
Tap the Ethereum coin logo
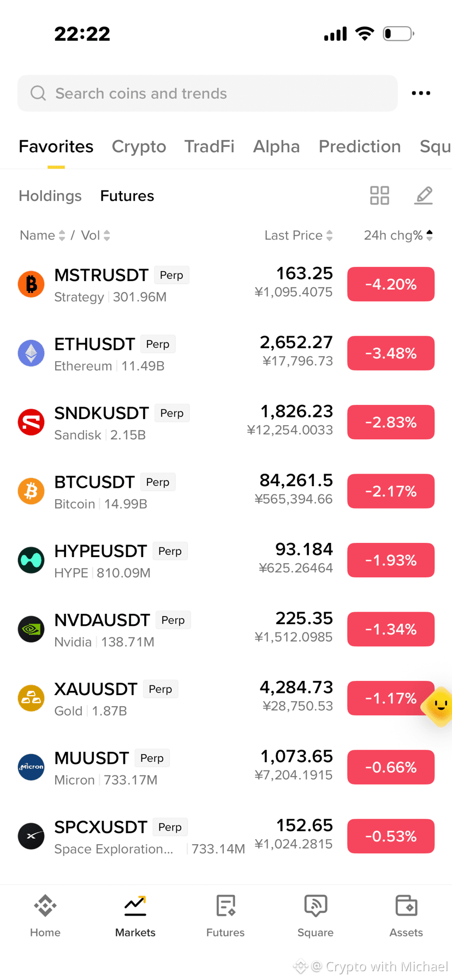[31, 353]
